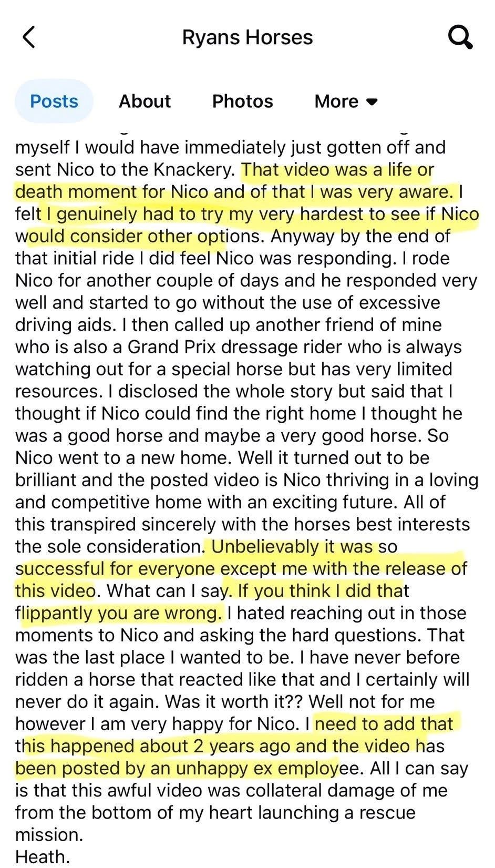The height and width of the screenshot is (868, 495).
Task: Switch to the Posts tab
Action: click(54, 101)
